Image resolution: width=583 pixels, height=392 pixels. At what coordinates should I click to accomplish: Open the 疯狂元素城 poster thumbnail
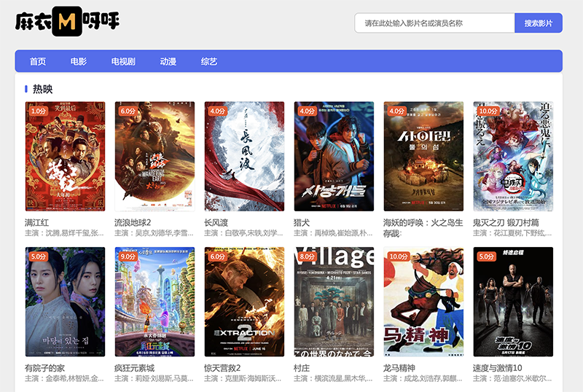coord(154,302)
